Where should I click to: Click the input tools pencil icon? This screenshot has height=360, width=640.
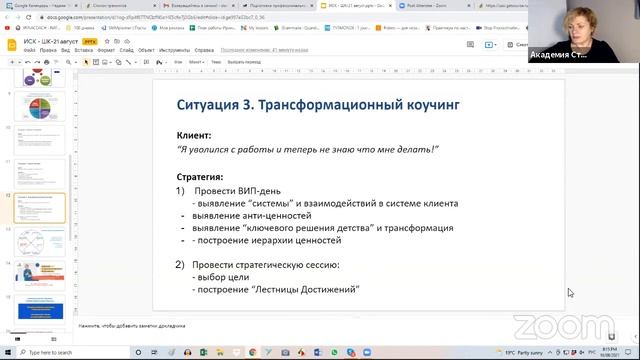click(159, 62)
